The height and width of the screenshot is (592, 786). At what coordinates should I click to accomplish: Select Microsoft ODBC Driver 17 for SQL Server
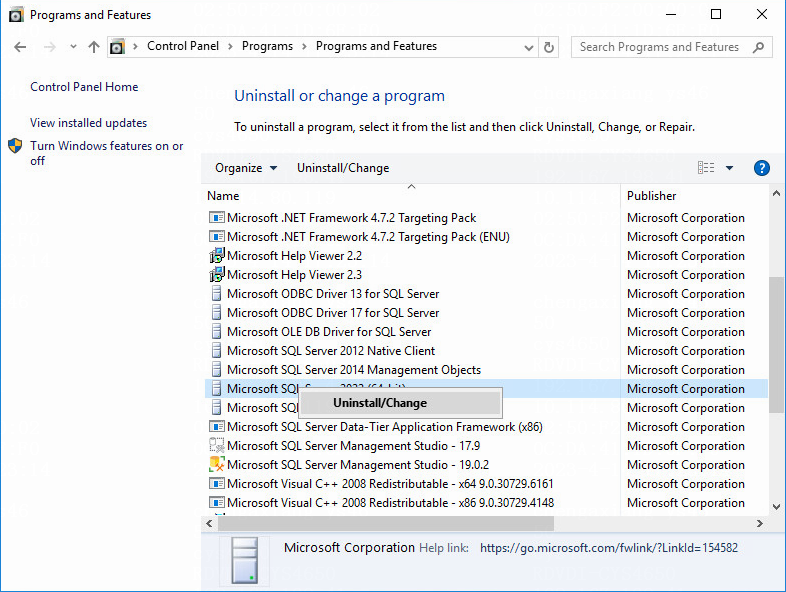(x=333, y=313)
